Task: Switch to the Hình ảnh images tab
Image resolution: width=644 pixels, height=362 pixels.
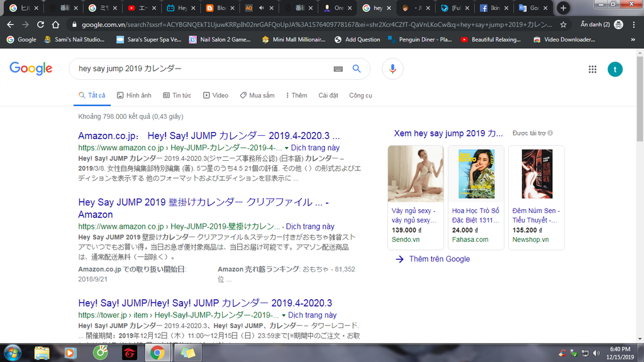Action: tap(134, 96)
